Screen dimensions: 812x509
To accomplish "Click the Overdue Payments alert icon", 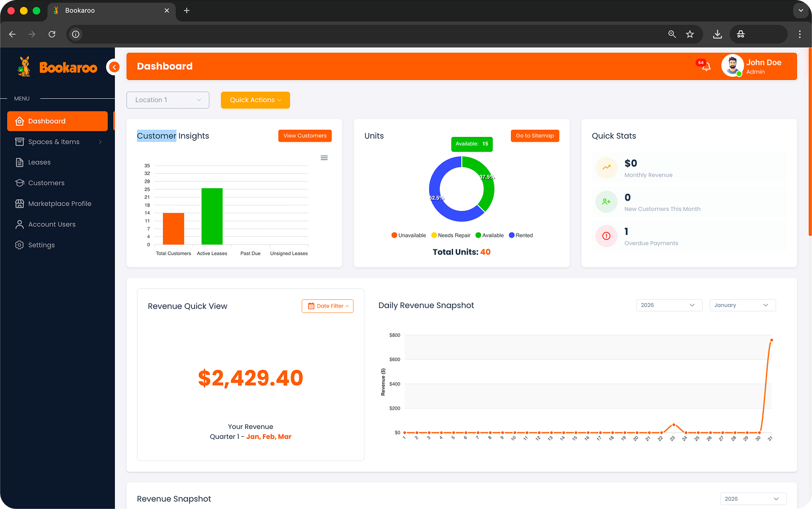I will 606,236.
